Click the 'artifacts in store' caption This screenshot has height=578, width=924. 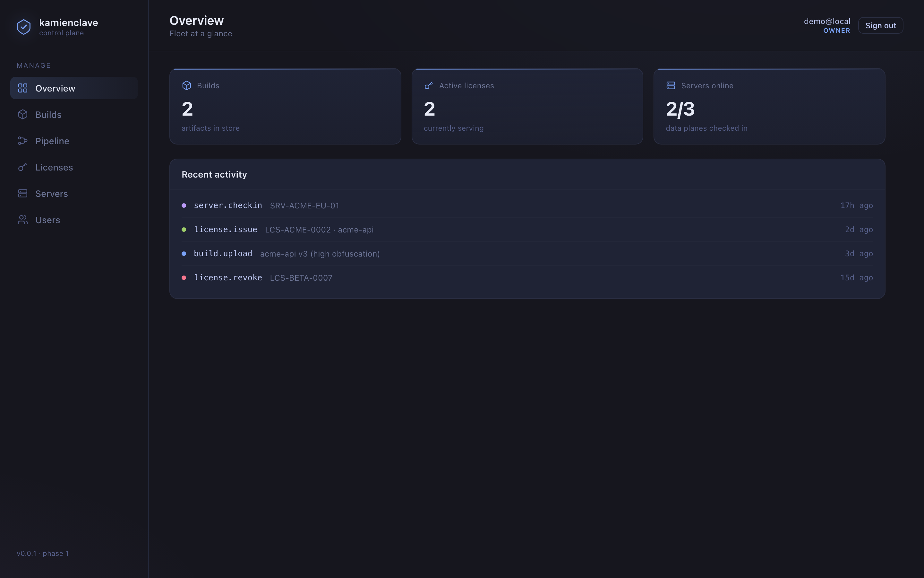(x=211, y=128)
